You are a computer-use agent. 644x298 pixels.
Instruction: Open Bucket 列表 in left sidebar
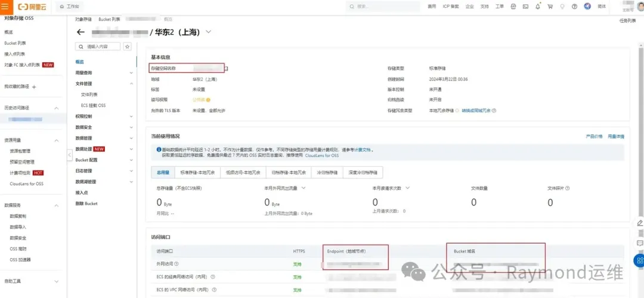[15, 43]
